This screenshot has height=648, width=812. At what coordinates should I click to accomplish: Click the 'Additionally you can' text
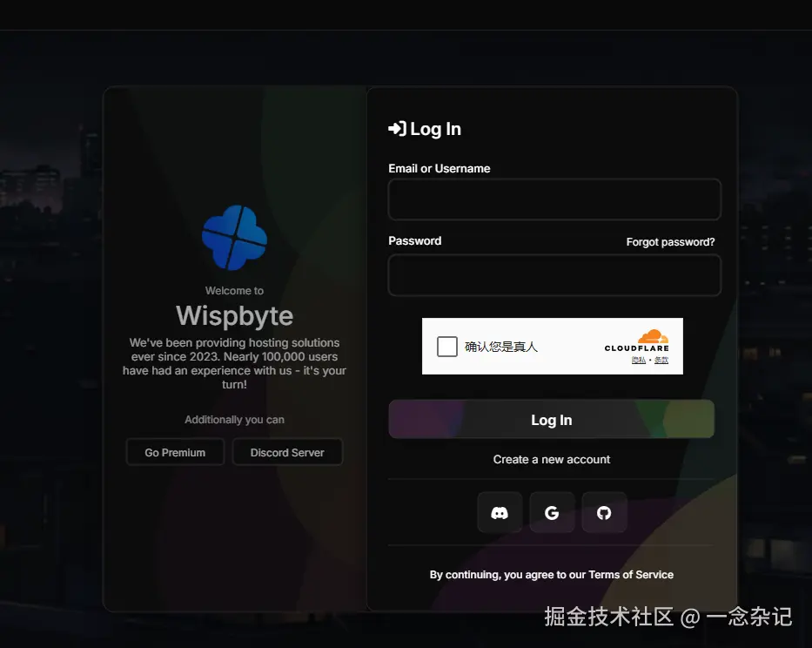235,420
